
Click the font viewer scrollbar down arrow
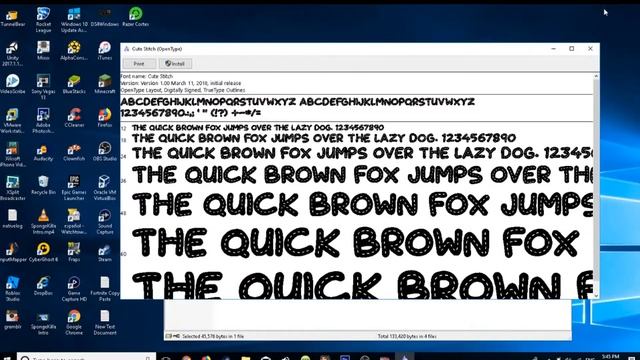coord(596,296)
